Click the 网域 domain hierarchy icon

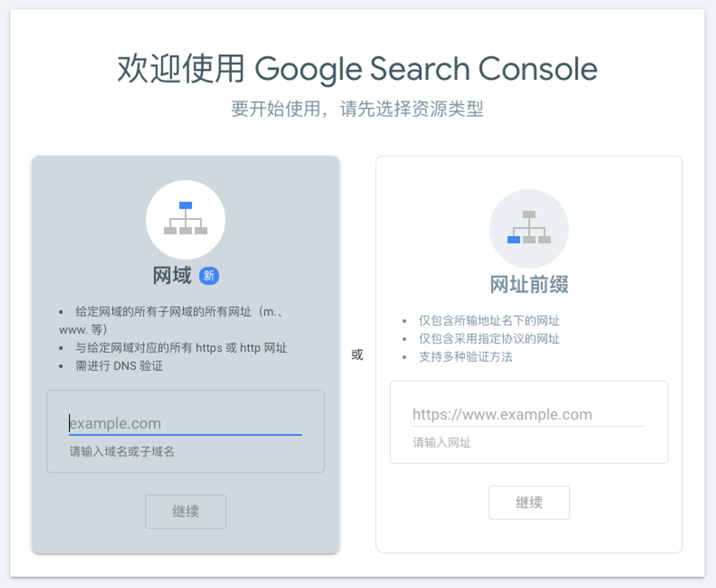click(186, 219)
